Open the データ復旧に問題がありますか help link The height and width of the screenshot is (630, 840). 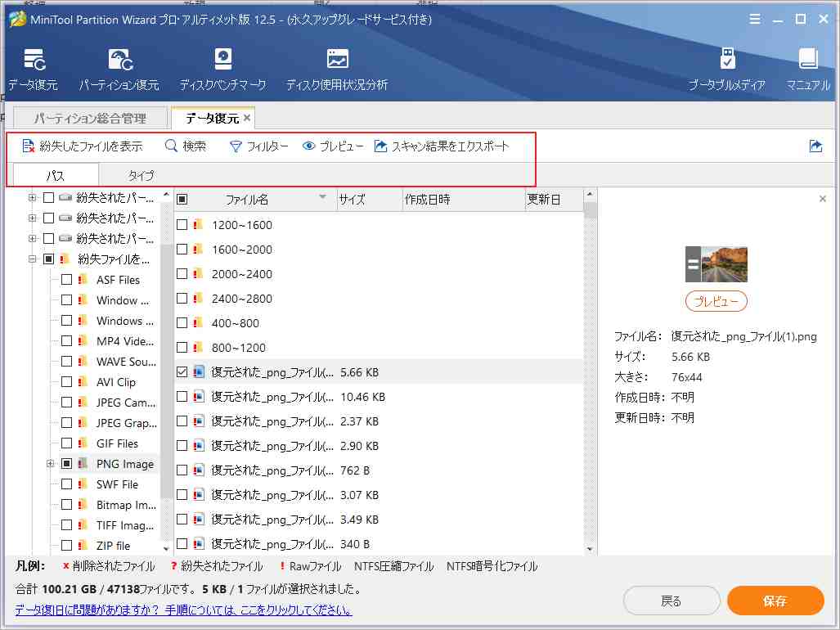[183, 610]
